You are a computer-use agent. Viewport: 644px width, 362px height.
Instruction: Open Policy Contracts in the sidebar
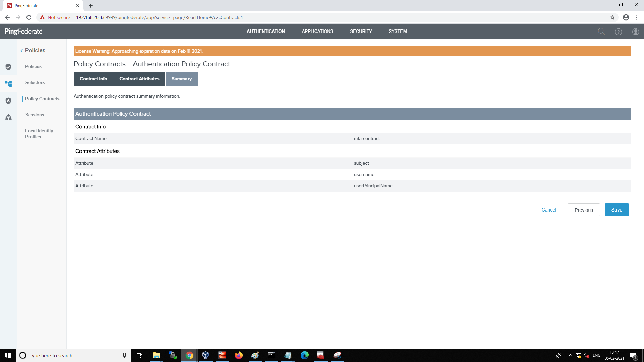(x=42, y=99)
